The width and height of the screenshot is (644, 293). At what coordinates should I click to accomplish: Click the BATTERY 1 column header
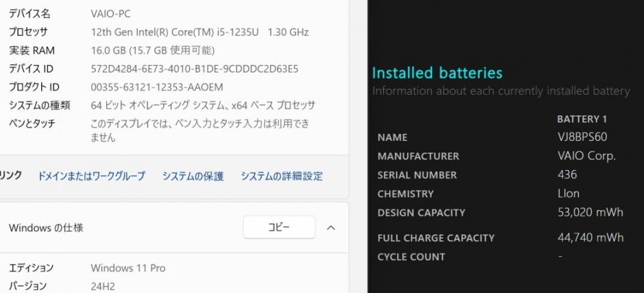[582, 119]
